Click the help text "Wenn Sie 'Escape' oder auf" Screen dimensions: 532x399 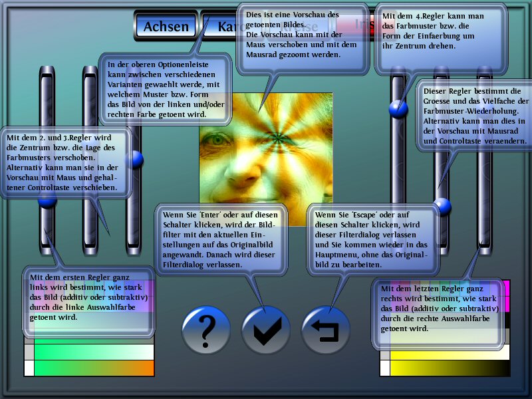point(362,215)
